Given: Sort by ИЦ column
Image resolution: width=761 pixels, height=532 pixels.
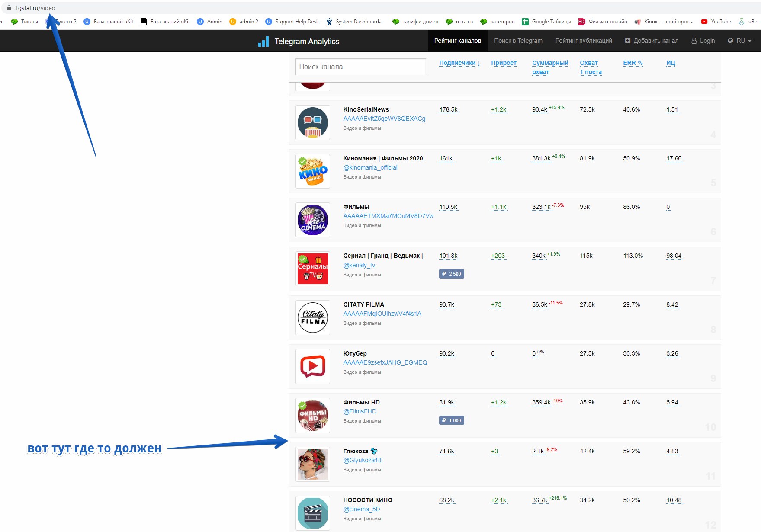Looking at the screenshot, I should [x=671, y=63].
